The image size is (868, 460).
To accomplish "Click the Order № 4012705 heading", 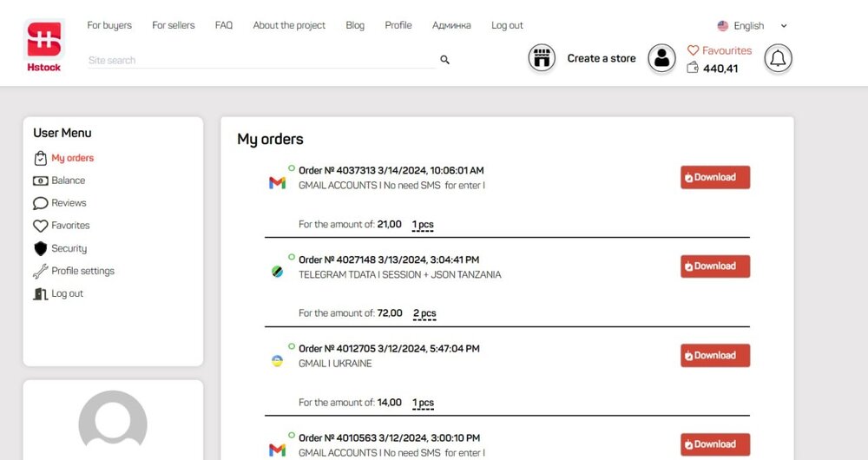I will pyautogui.click(x=389, y=349).
